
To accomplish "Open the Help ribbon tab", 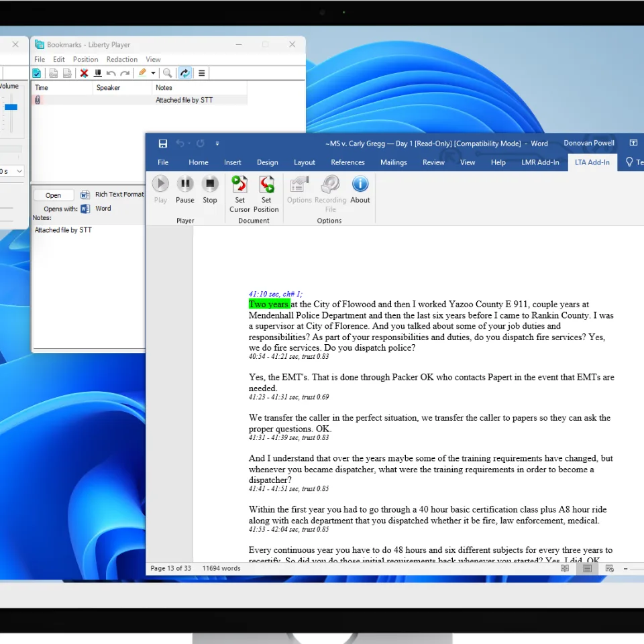I will click(x=498, y=162).
